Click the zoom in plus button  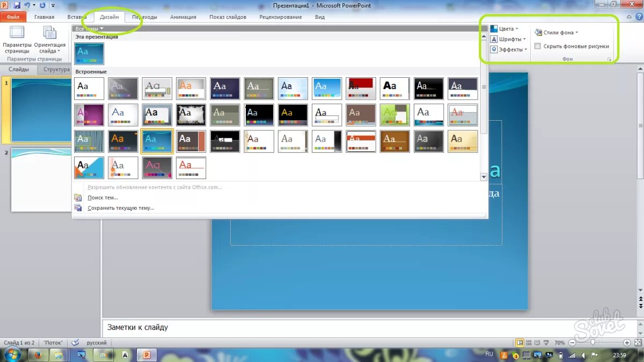click(x=627, y=342)
